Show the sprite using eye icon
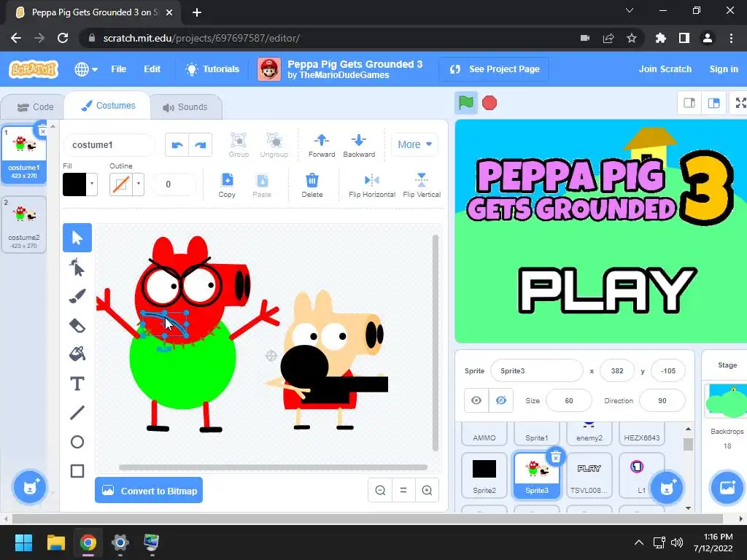Viewport: 747px width, 560px height. pos(476,400)
